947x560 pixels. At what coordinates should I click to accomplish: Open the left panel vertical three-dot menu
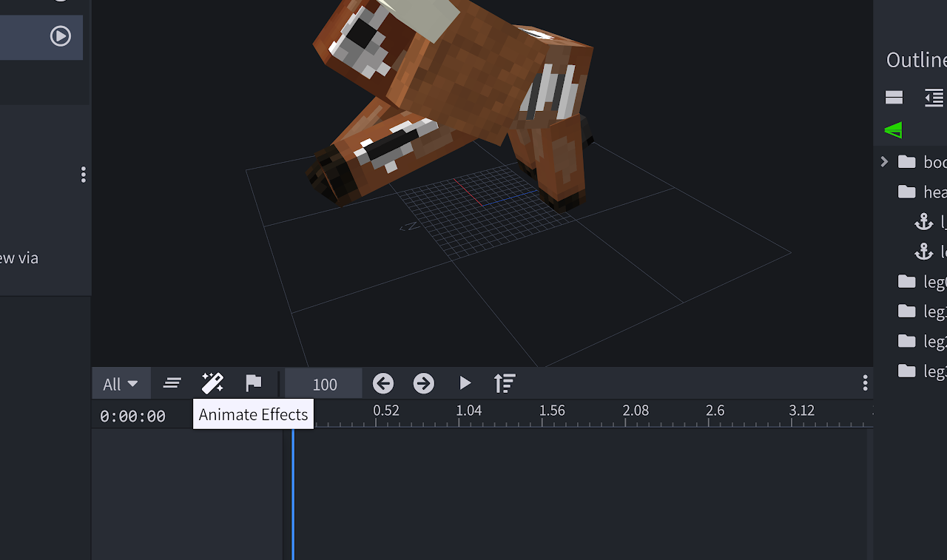point(84,175)
